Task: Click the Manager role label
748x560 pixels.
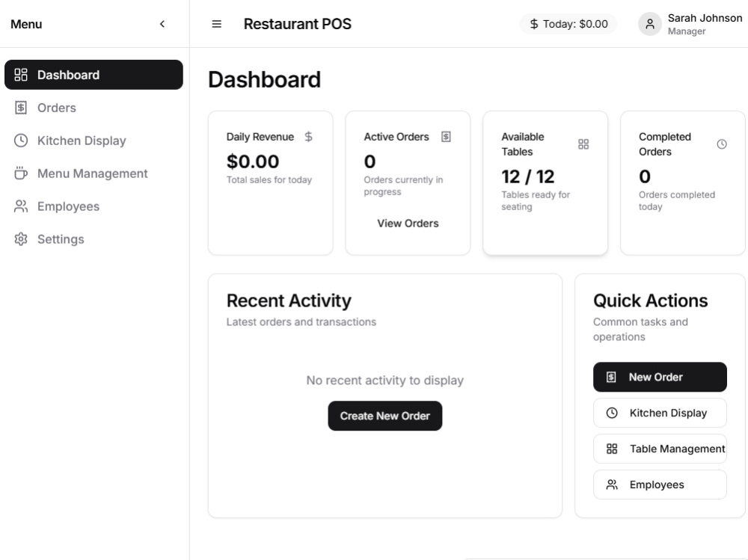Action: 687,31
